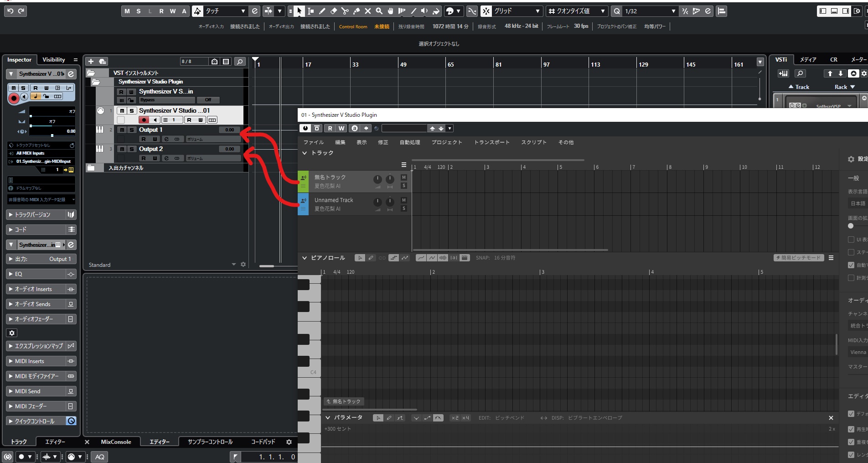868x463 pixels.
Task: Open the ファイル menu in Synthesizer V
Action: click(313, 142)
